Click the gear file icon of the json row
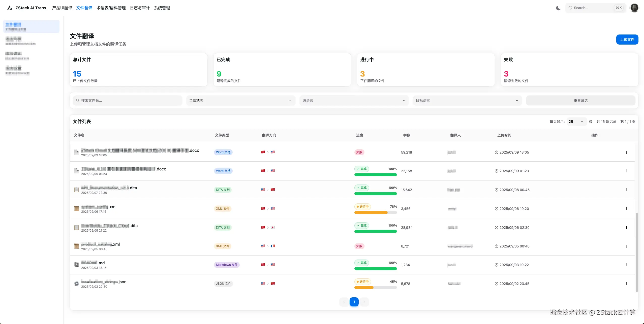The width and height of the screenshot is (644, 324). (x=76, y=284)
